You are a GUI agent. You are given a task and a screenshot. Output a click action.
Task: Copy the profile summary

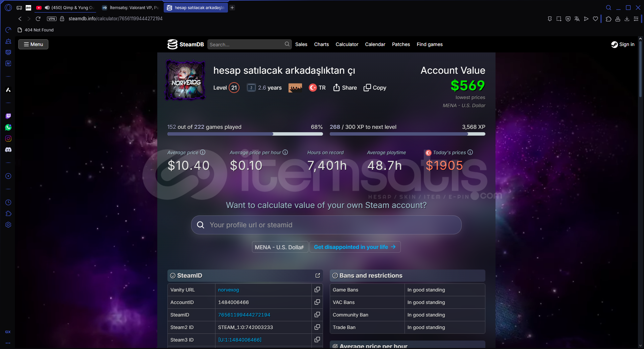(x=375, y=88)
